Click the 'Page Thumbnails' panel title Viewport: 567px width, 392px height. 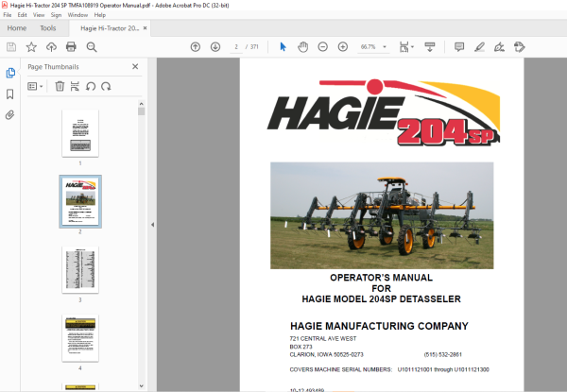(53, 67)
